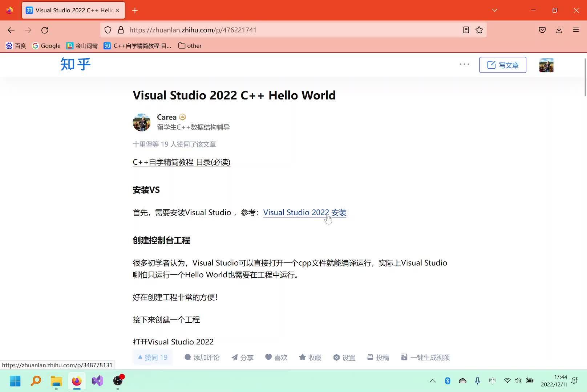The height and width of the screenshot is (392, 587).
Task: Click the 分享 (share) icon
Action: click(234, 357)
